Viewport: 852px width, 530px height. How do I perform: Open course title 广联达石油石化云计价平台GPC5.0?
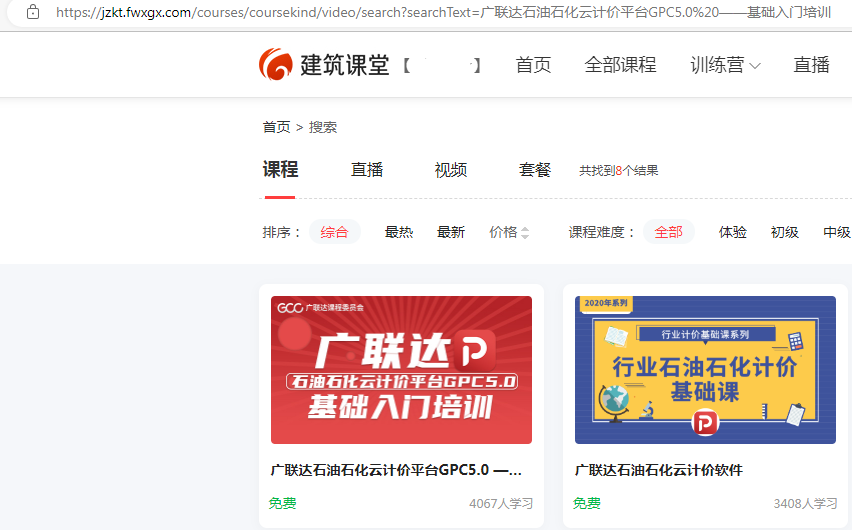[x=396, y=470]
